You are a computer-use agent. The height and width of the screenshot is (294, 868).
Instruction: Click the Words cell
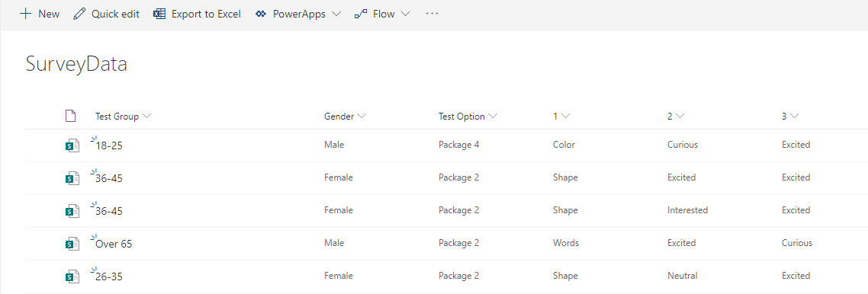[566, 243]
